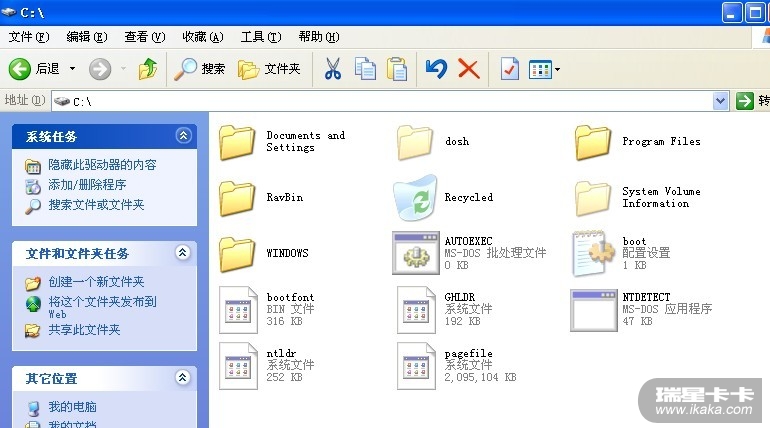Select the RavBin folder icon
Image resolution: width=770 pixels, height=428 pixels.
click(237, 198)
